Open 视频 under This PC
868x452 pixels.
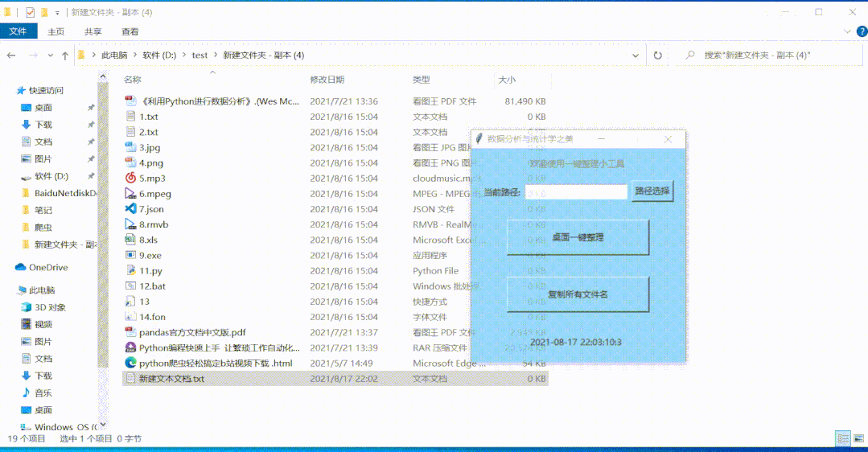43,324
